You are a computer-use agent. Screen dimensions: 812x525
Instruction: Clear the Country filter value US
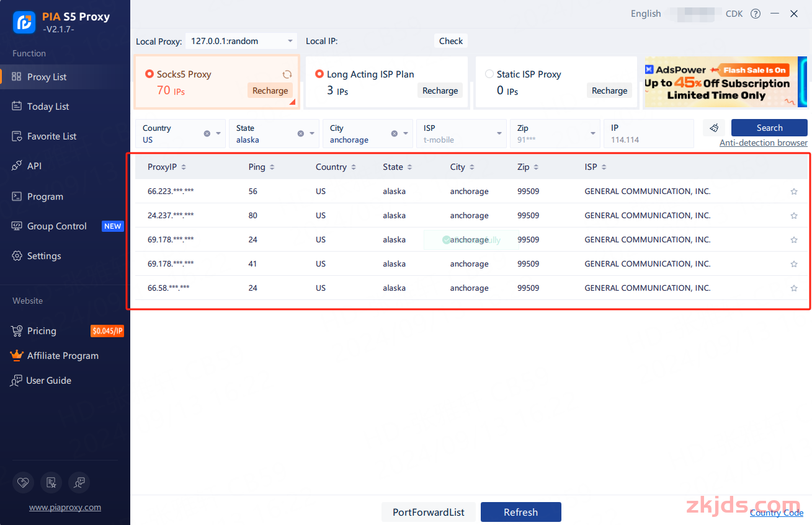point(207,133)
